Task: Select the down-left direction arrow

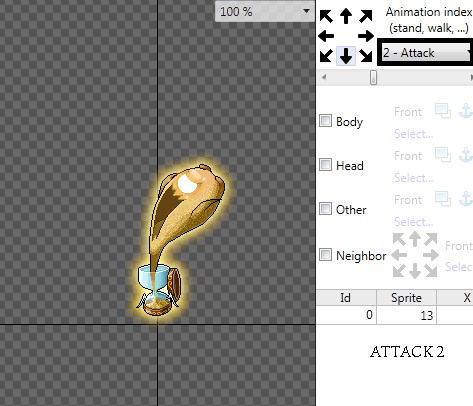Action: tap(326, 55)
